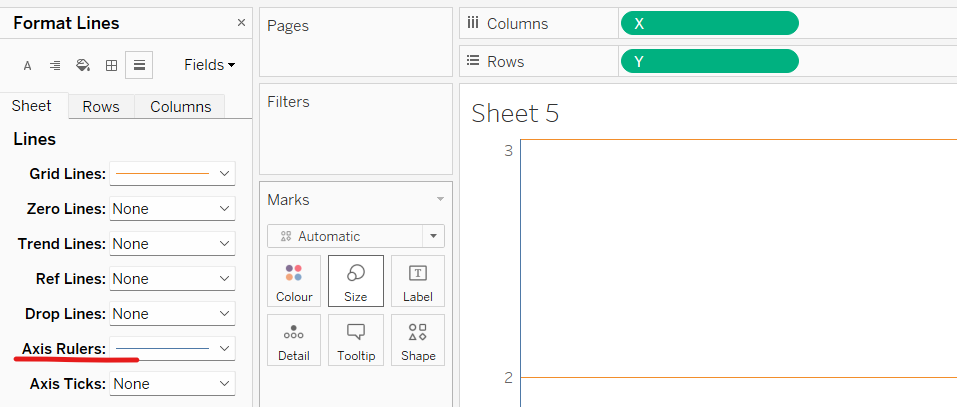Select the Format Borders grid icon
Screen dimensions: 957x407
tap(111, 65)
